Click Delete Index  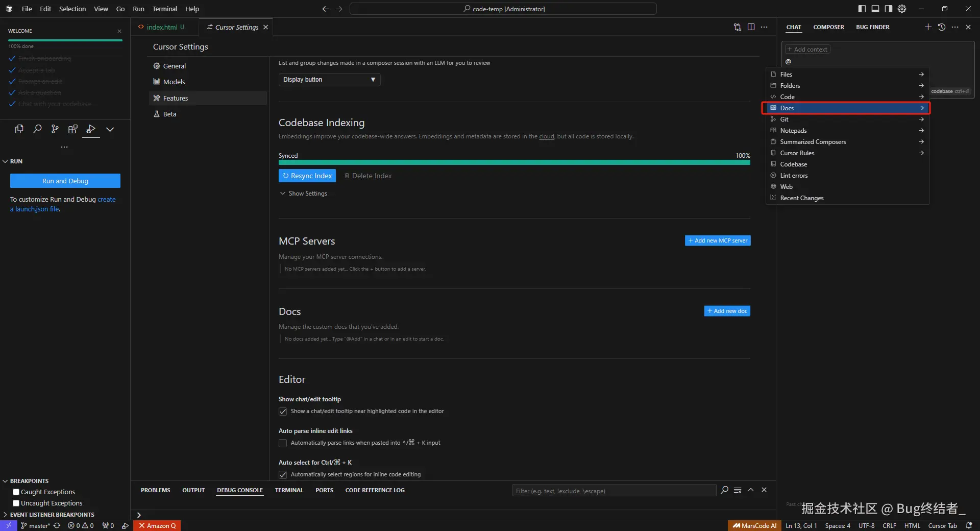point(368,176)
